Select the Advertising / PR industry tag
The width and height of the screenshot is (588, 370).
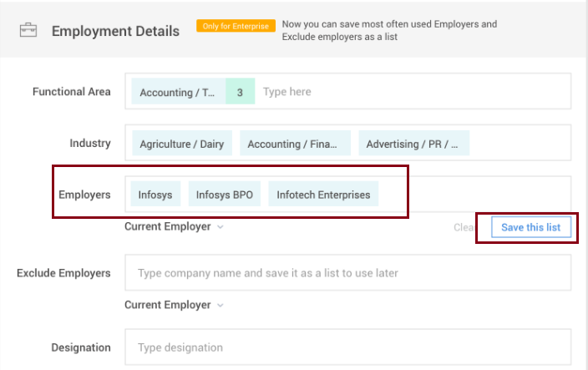pos(414,144)
